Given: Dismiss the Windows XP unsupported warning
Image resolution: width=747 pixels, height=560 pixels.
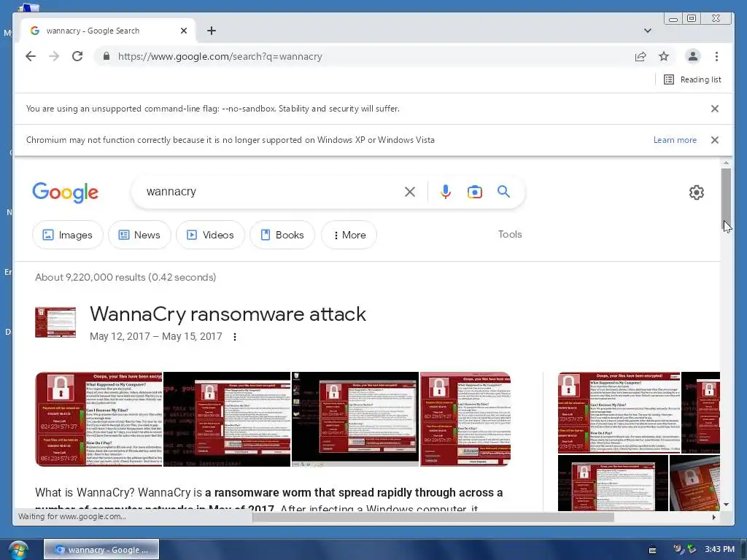Looking at the screenshot, I should coord(715,140).
